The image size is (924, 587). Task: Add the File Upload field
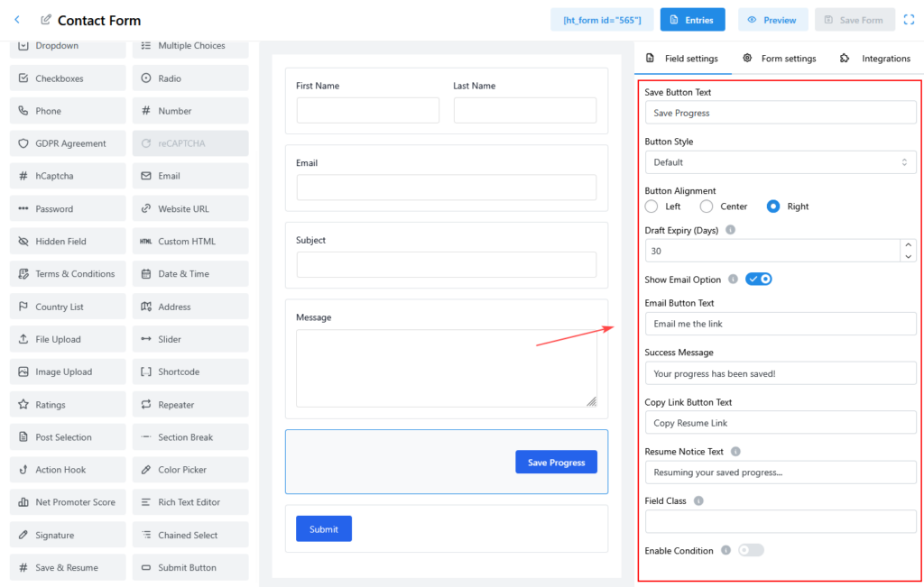click(x=68, y=339)
